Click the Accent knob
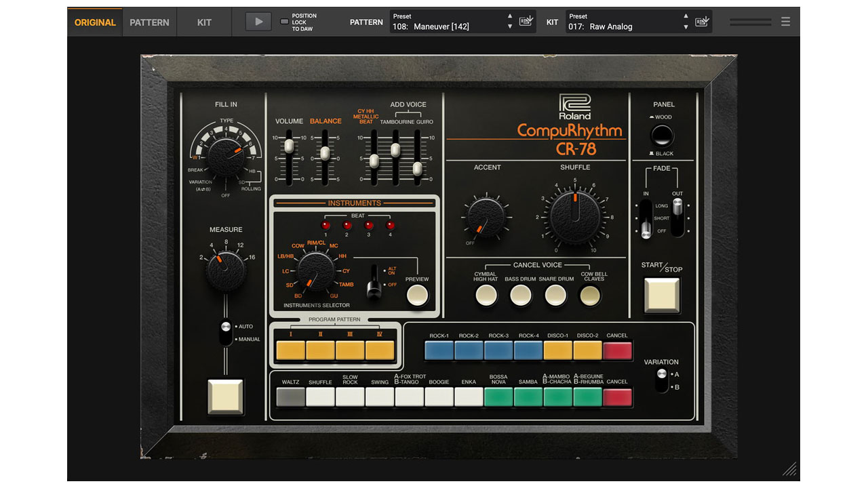The width and height of the screenshot is (868, 488). click(x=486, y=218)
